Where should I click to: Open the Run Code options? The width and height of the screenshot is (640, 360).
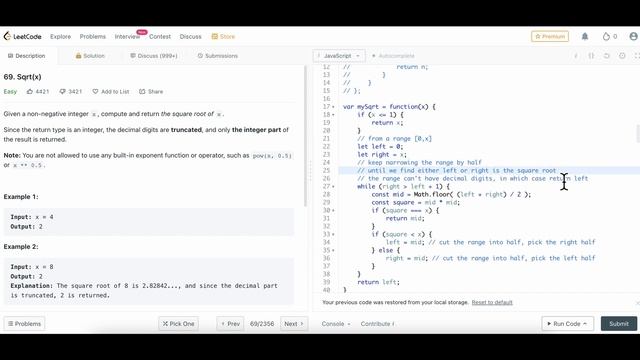(x=567, y=324)
